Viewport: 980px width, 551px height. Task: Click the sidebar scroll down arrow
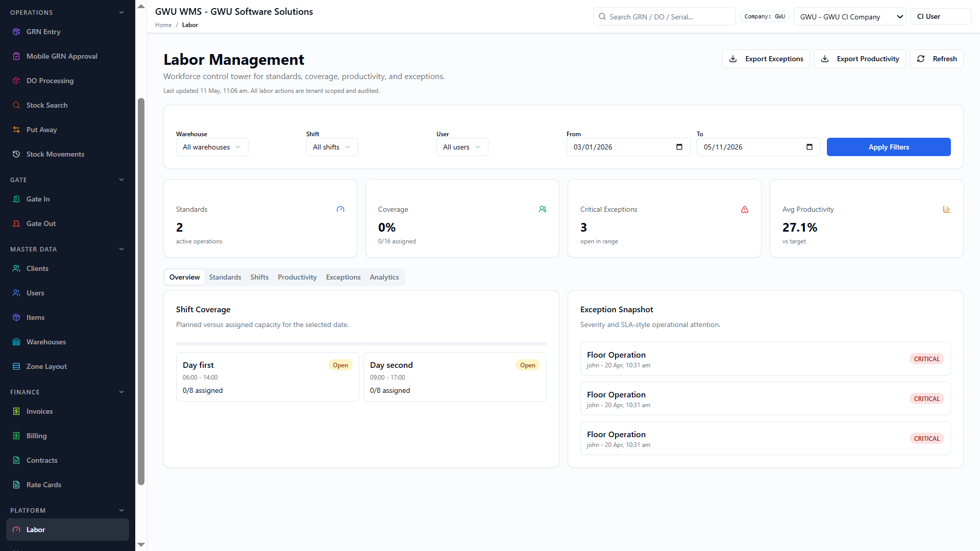pyautogui.click(x=141, y=545)
